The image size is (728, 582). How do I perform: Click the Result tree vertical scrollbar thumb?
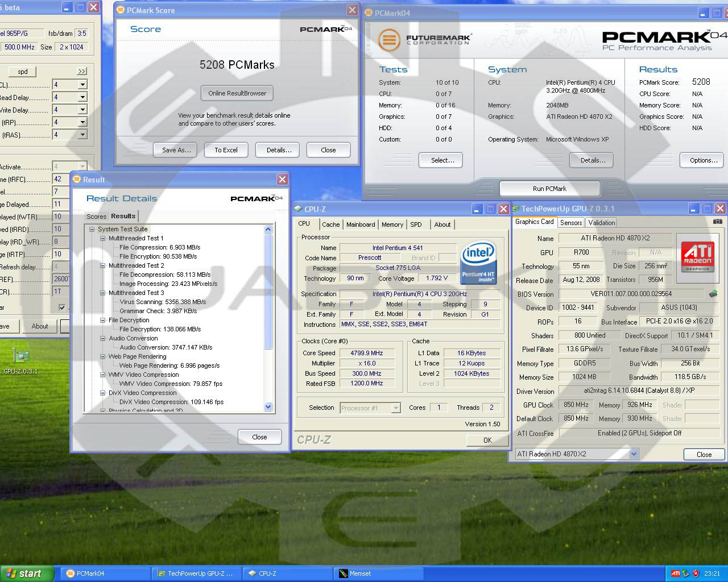(x=268, y=292)
